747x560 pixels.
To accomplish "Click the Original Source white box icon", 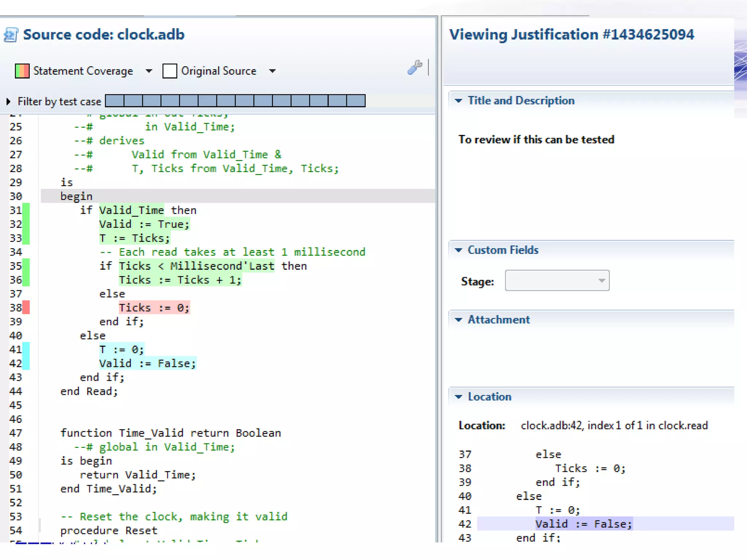I will tap(170, 71).
